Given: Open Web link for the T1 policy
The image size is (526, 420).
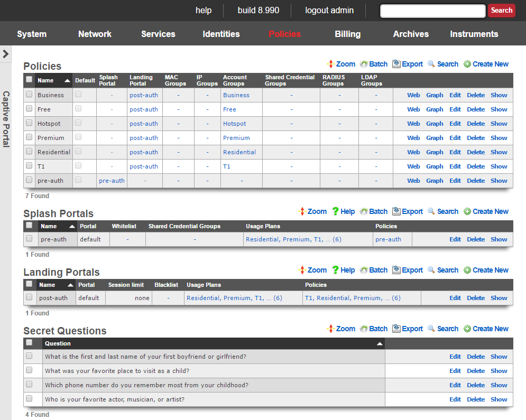Looking at the screenshot, I should pyautogui.click(x=413, y=166).
